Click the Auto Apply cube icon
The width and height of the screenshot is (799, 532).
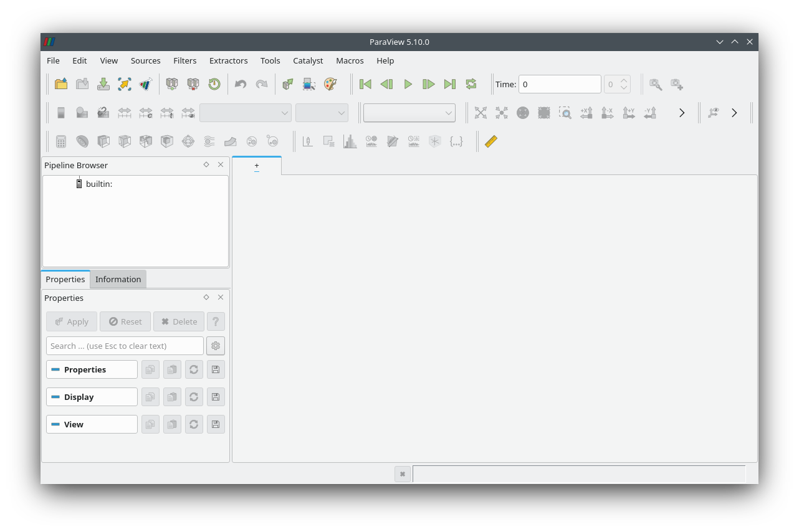pyautogui.click(x=288, y=84)
